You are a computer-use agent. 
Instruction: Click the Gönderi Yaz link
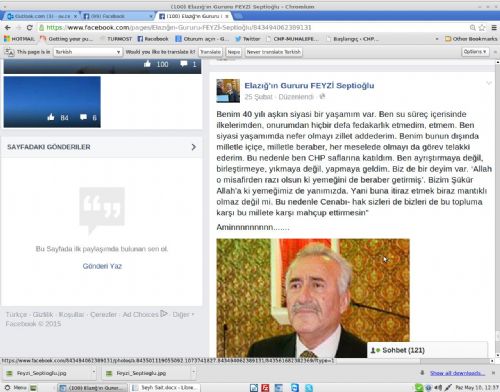point(102,266)
